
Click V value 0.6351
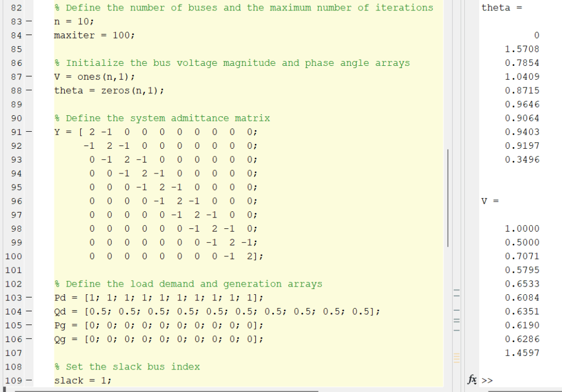[522, 311]
